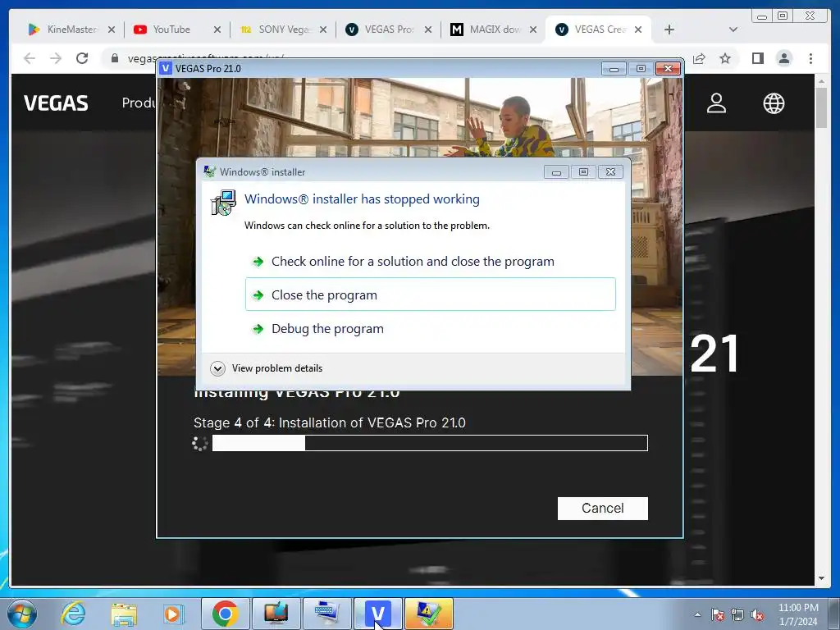Select the Windows installer taskbar button
Screen dimensions: 840x630
[x=428, y=614]
